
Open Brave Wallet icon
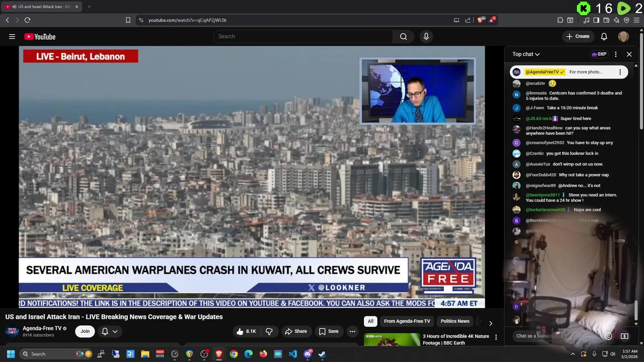(x=606, y=20)
